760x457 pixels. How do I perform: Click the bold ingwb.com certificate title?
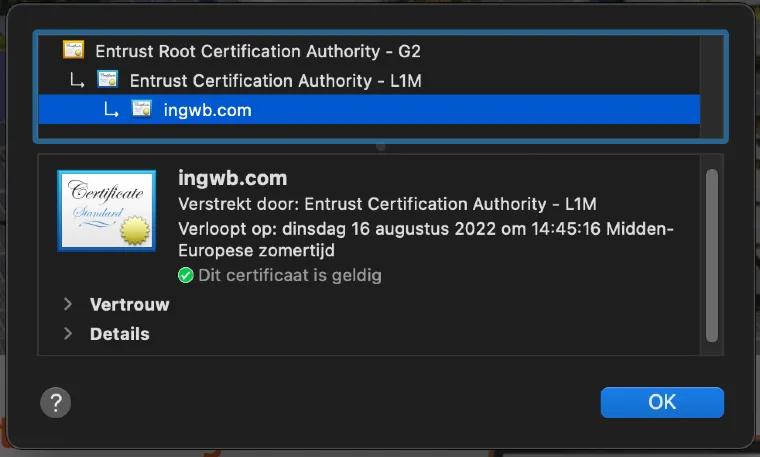click(x=233, y=178)
